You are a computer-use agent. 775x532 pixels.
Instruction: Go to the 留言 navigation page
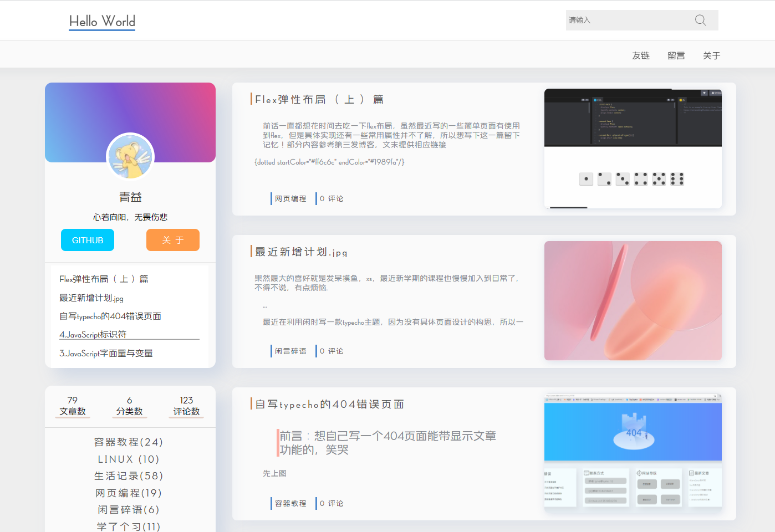point(676,55)
